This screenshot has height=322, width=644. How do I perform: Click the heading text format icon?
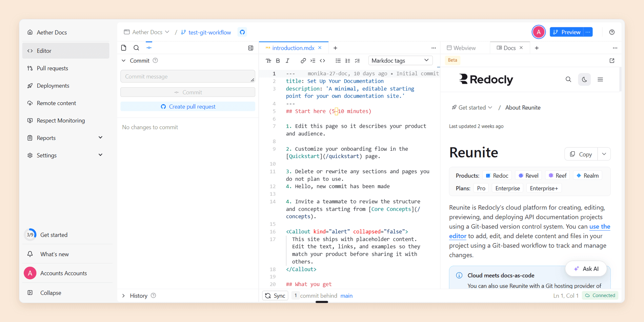click(x=268, y=61)
